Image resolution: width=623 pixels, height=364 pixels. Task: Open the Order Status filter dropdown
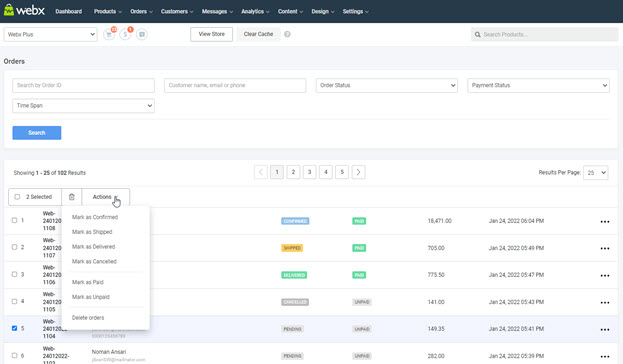pos(387,85)
